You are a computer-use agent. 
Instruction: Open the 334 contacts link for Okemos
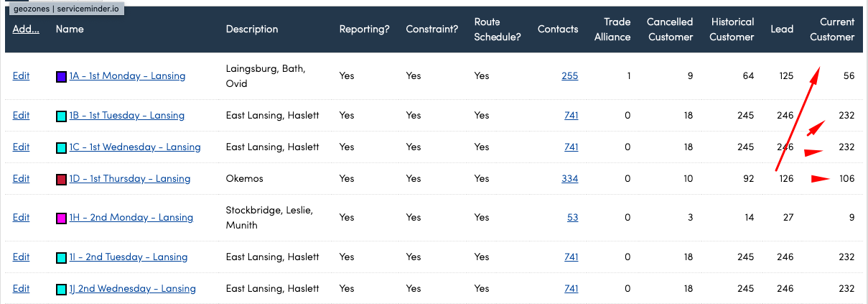[569, 179]
